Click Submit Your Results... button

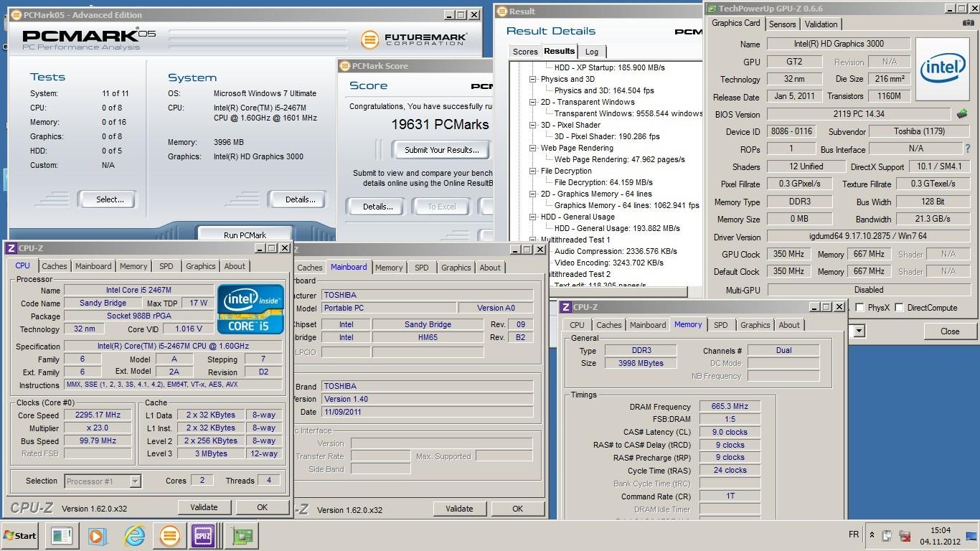(441, 150)
